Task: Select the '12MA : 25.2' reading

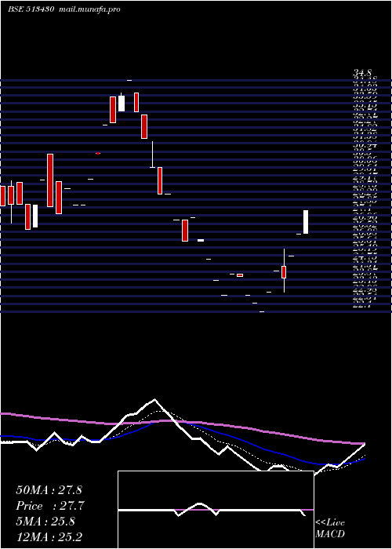Action: pos(49,536)
